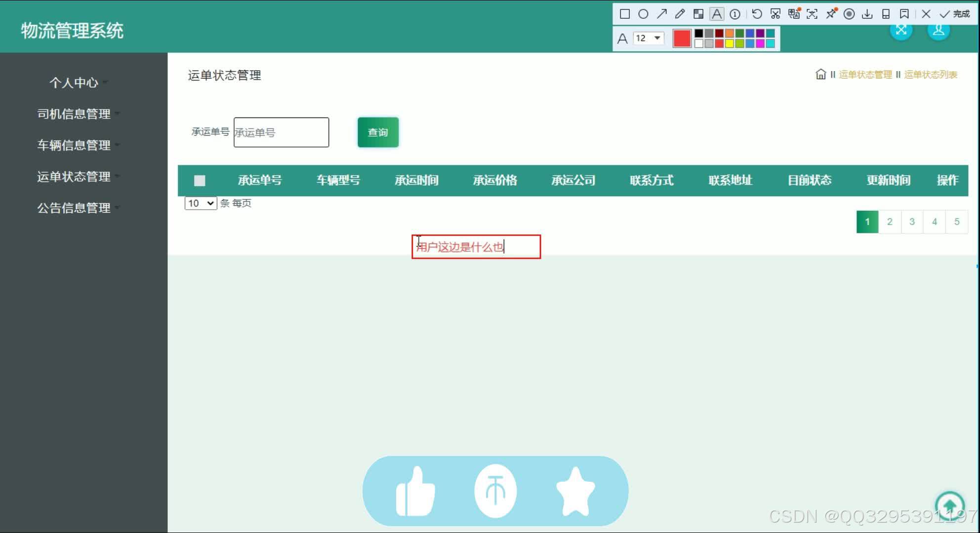Click the text recognition OCR icon
980x533 pixels.
click(x=812, y=14)
